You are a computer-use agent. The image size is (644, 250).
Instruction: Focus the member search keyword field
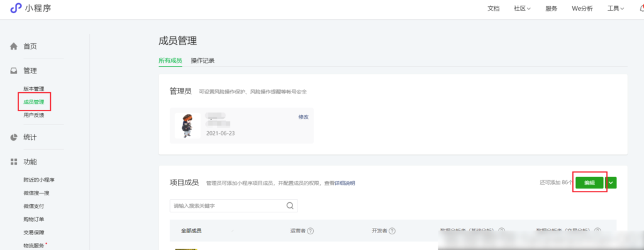[234, 205]
